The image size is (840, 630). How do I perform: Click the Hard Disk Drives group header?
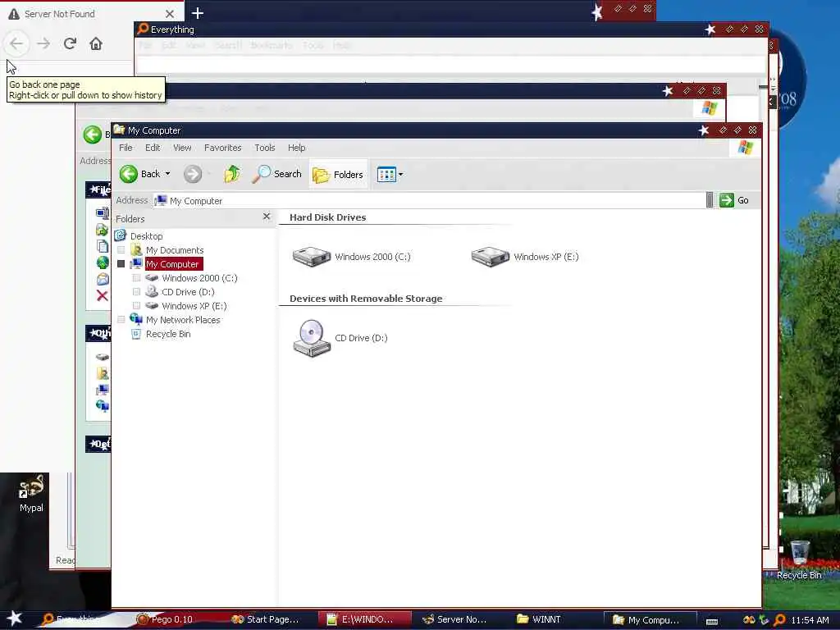[x=328, y=217]
